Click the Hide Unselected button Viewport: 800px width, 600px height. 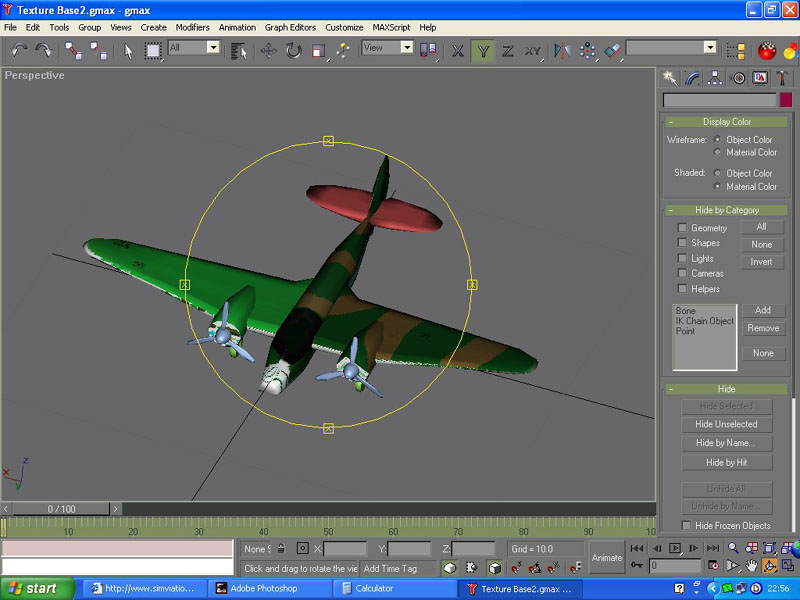pos(726,424)
